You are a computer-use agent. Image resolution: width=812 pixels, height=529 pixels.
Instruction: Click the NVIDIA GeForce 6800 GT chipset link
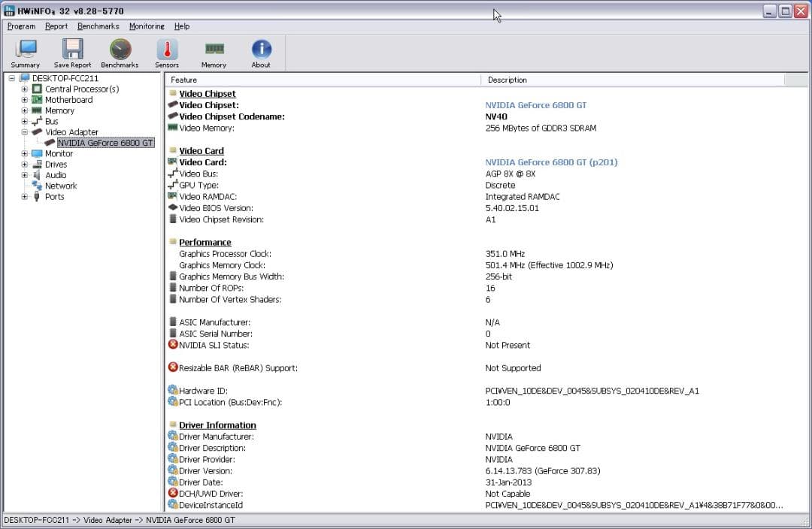(535, 105)
